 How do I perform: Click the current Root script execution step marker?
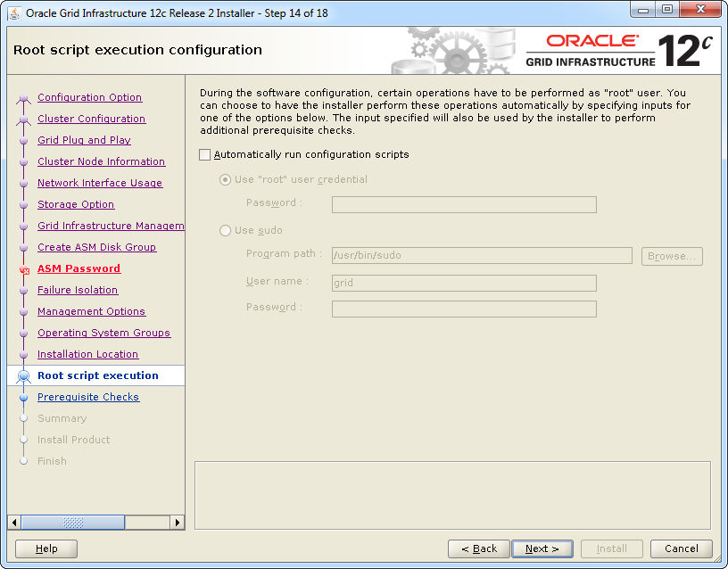(x=24, y=376)
